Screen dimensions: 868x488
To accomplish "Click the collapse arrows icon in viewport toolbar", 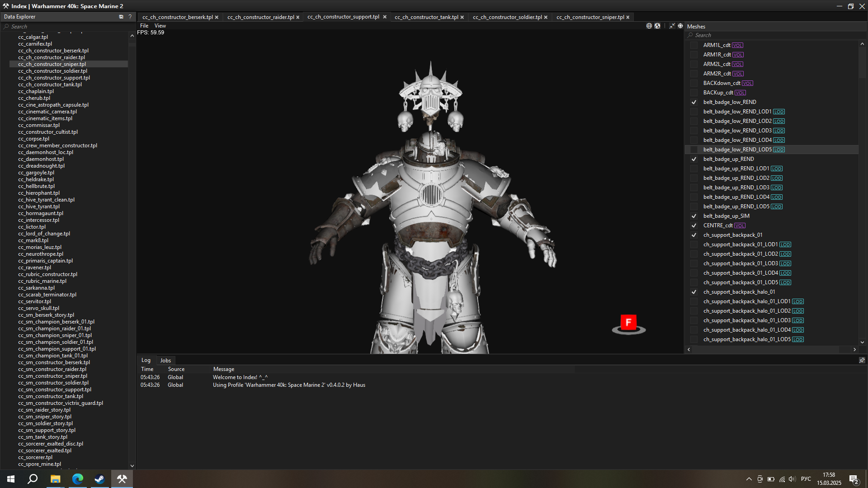I will tap(672, 26).
